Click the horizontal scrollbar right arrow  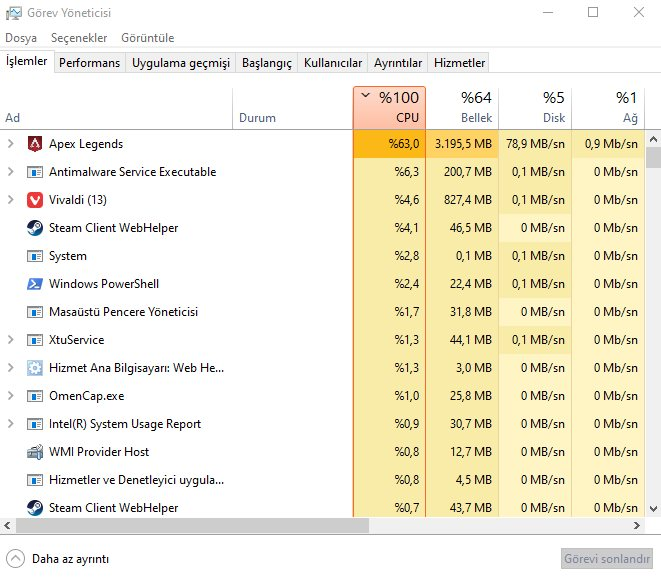point(637,525)
